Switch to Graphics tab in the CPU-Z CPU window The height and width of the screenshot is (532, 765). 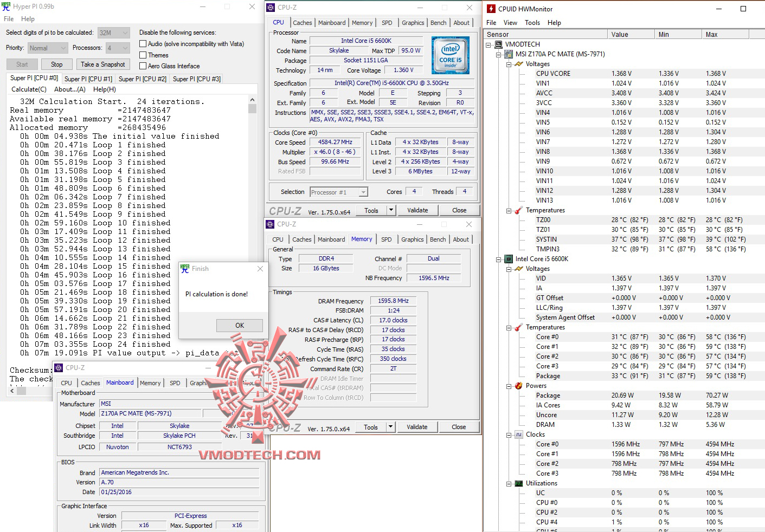413,23
